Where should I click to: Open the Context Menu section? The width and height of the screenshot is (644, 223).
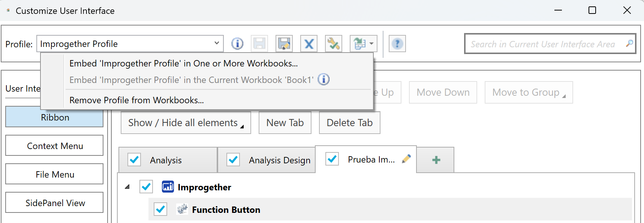point(55,146)
